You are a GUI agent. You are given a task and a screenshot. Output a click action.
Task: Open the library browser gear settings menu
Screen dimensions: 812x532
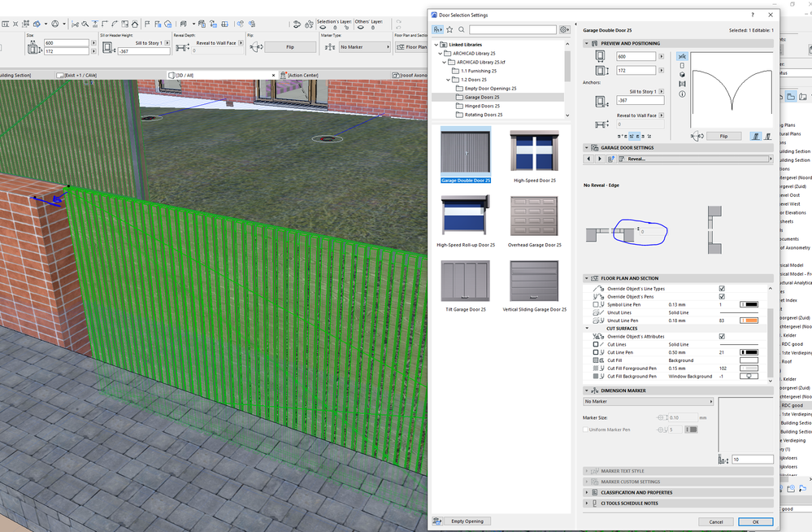tap(564, 29)
